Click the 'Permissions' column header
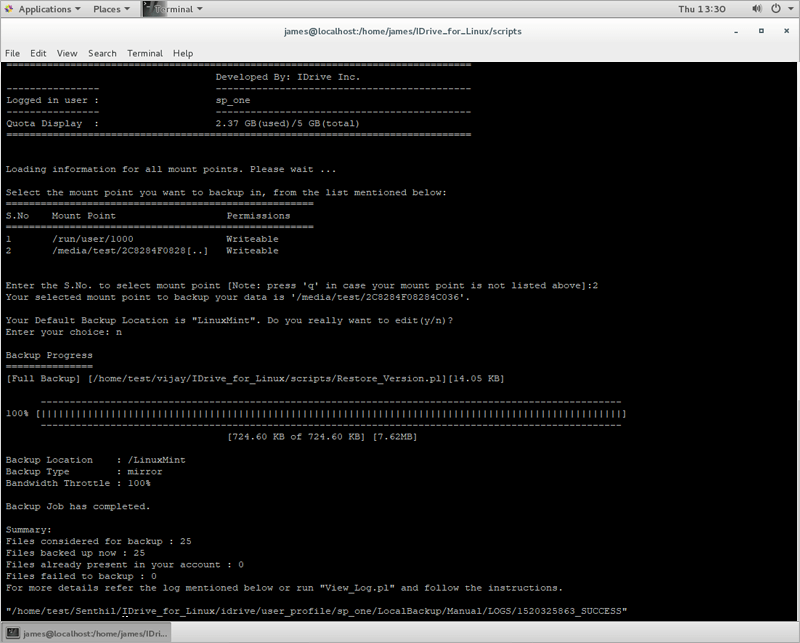 click(x=259, y=216)
